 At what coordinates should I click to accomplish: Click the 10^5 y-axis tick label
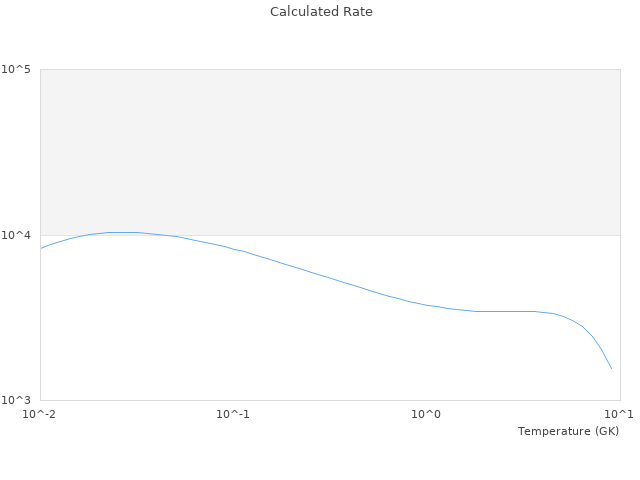(16, 69)
